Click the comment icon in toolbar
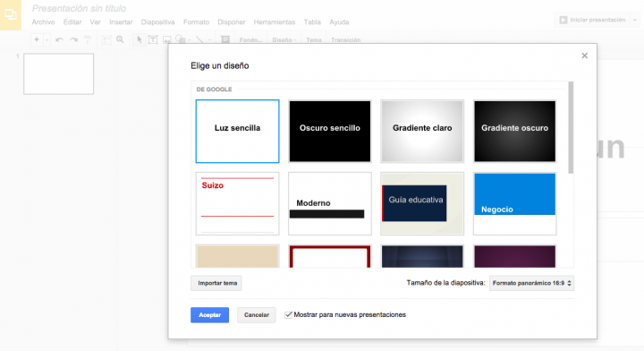 point(225,40)
